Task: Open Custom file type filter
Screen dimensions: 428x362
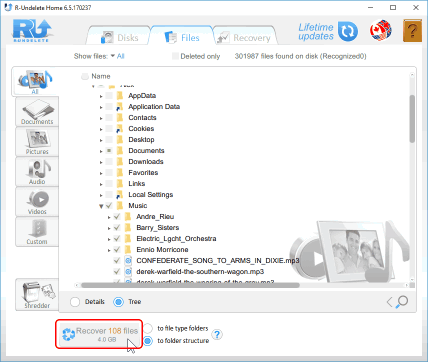Action: coord(37,232)
